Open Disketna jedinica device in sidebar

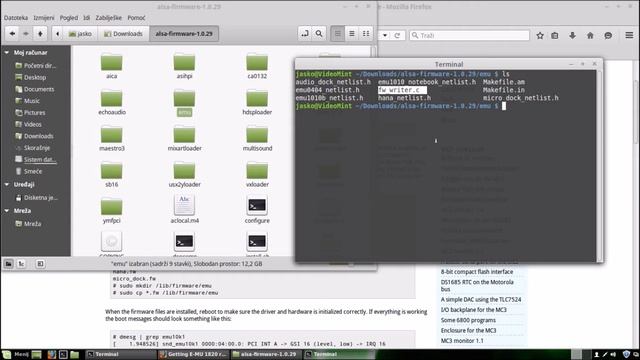point(37,198)
